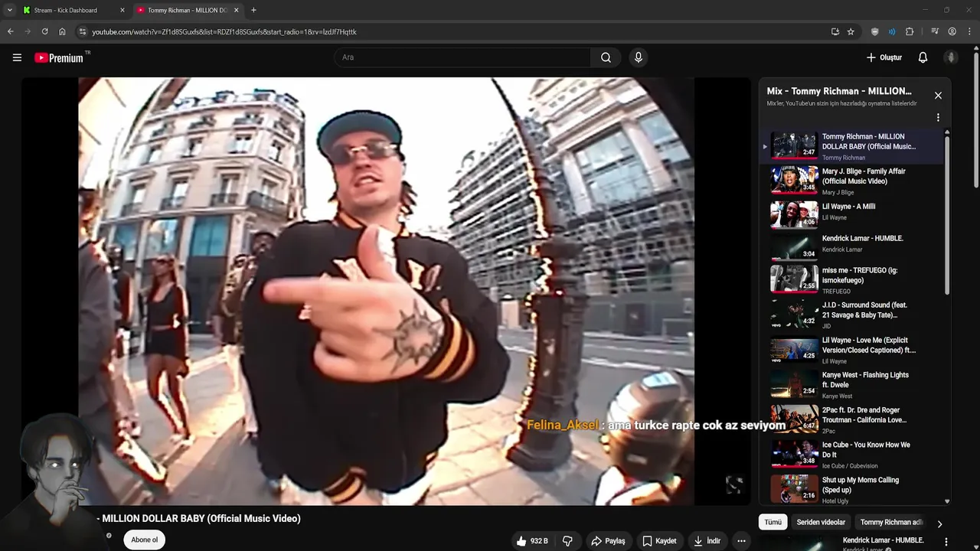Close the Mix playlist panel
The image size is (980, 551).
938,96
